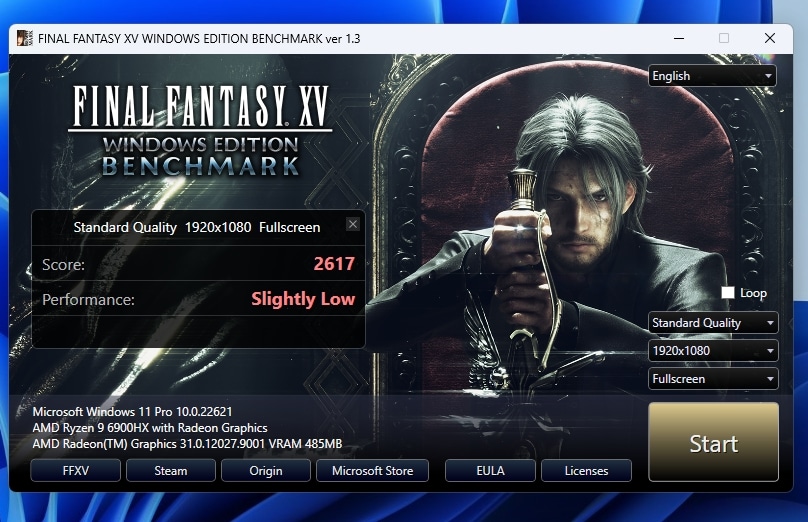Screen dimensions: 808x522
Task: Open the 1920x1080 resolution dropdown
Action: [712, 351]
